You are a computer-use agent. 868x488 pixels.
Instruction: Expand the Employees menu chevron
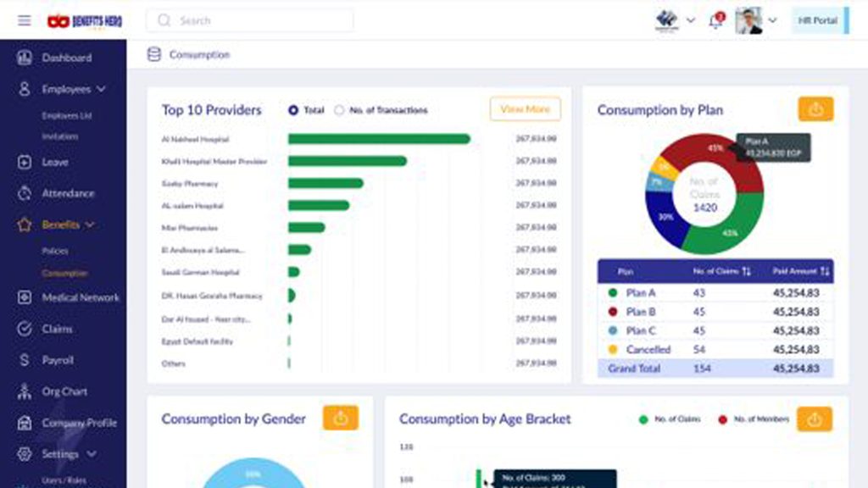(101, 88)
